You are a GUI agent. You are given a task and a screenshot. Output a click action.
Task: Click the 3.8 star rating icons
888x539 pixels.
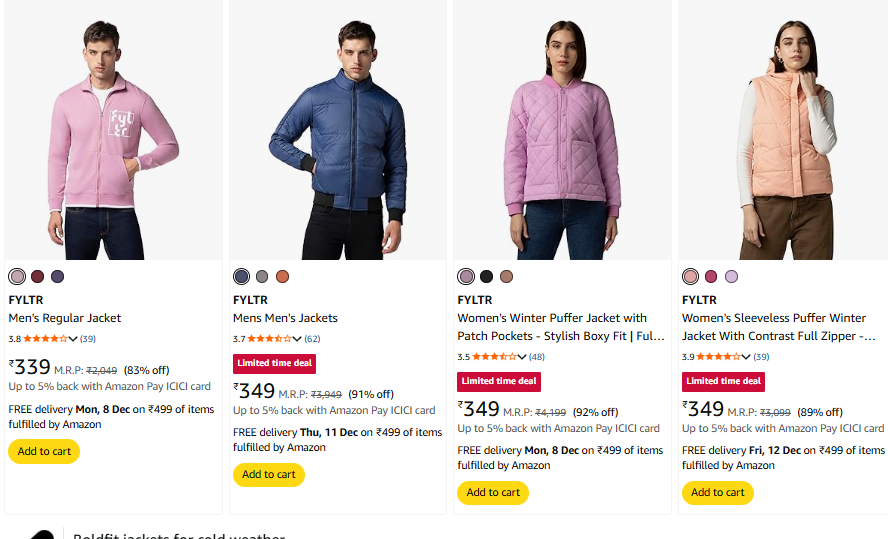[x=45, y=339]
